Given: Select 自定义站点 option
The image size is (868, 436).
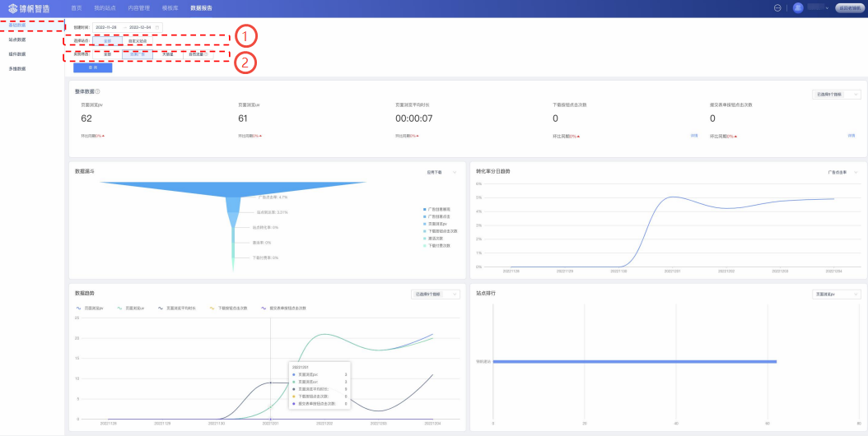Looking at the screenshot, I should [138, 40].
